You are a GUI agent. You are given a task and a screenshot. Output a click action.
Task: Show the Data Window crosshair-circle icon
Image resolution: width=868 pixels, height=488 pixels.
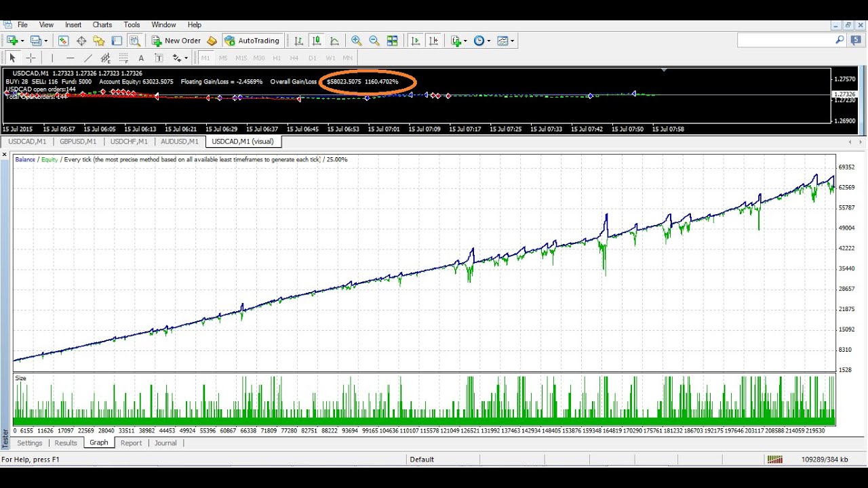tap(81, 41)
